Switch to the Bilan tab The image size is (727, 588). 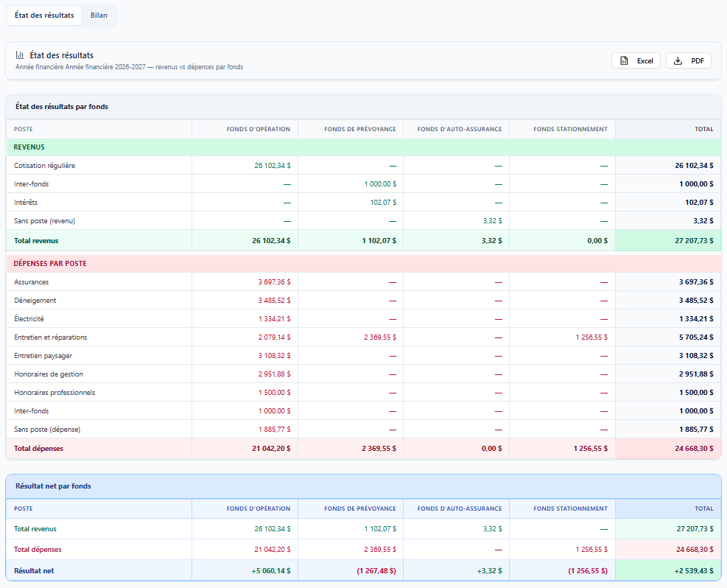coord(99,15)
